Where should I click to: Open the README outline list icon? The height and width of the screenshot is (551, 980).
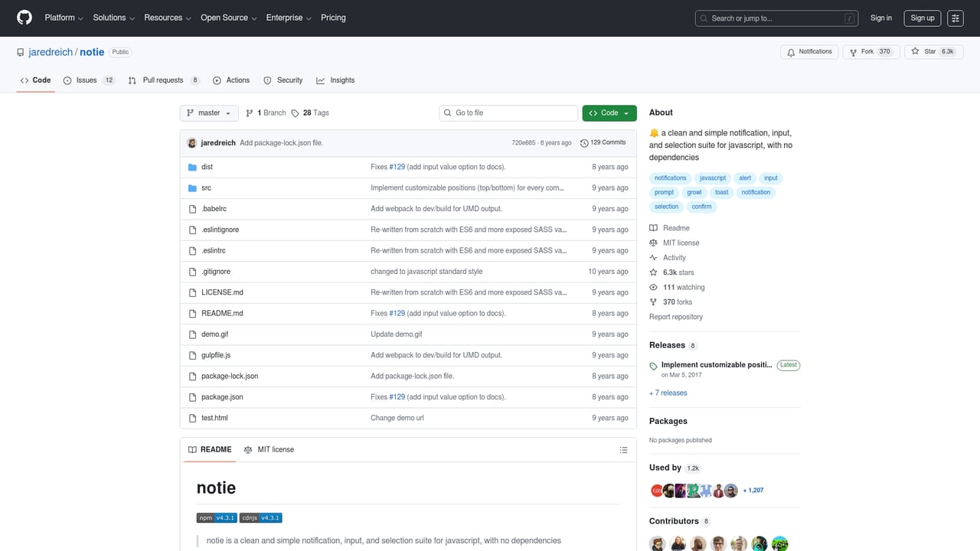click(x=623, y=450)
